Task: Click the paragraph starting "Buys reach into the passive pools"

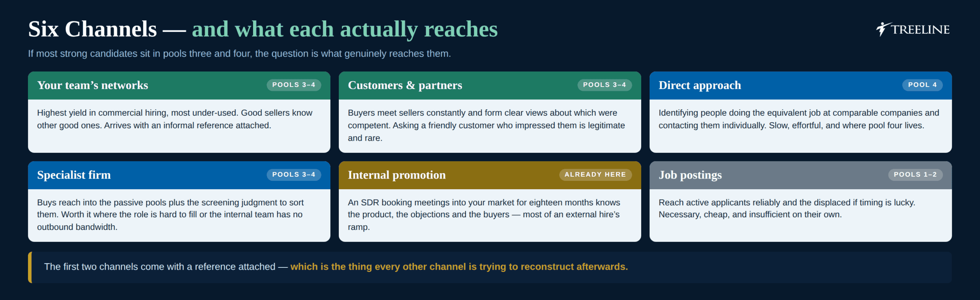Action: (x=170, y=215)
